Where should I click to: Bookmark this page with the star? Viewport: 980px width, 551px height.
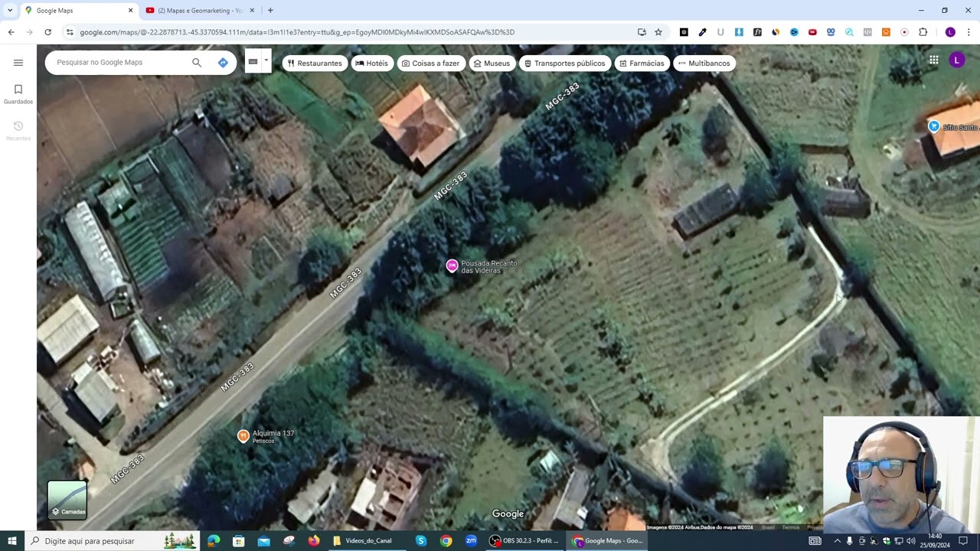tap(658, 32)
